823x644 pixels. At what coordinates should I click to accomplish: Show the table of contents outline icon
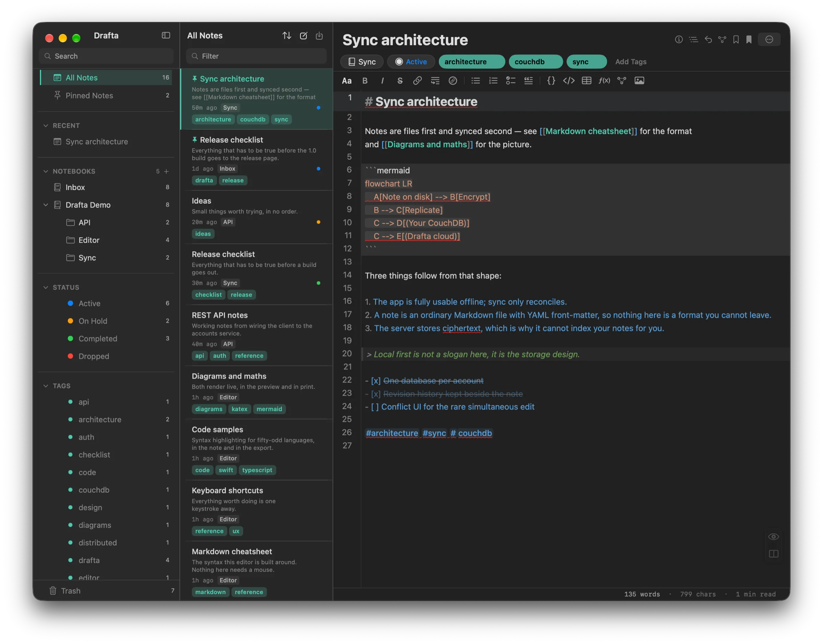693,39
